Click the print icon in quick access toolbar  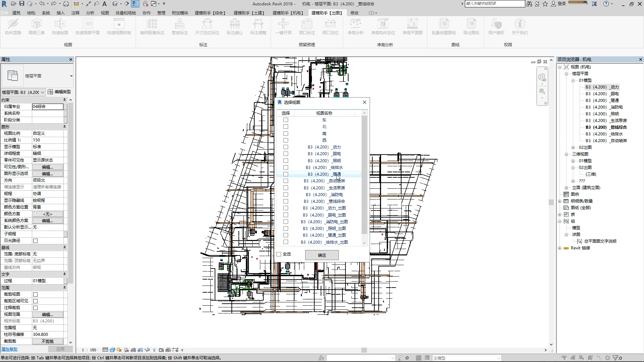pyautogui.click(x=66, y=4)
